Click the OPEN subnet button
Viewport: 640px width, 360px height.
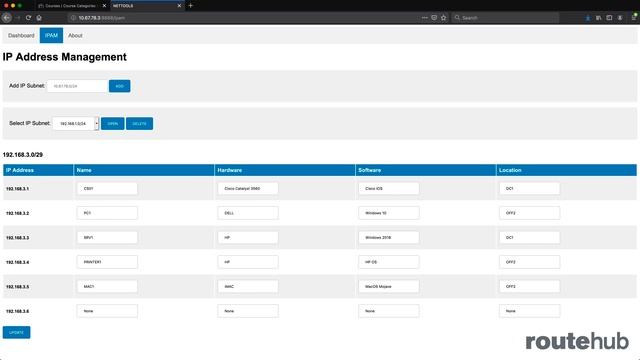click(113, 124)
